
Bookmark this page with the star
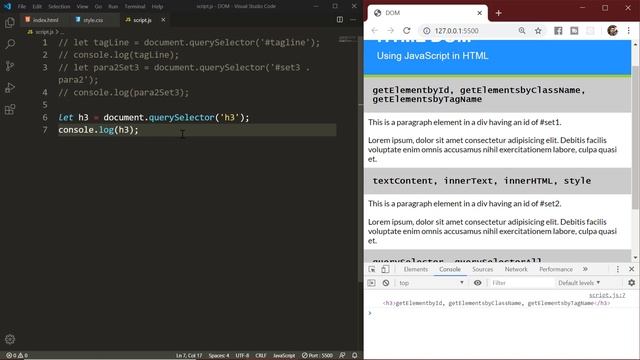(538, 31)
